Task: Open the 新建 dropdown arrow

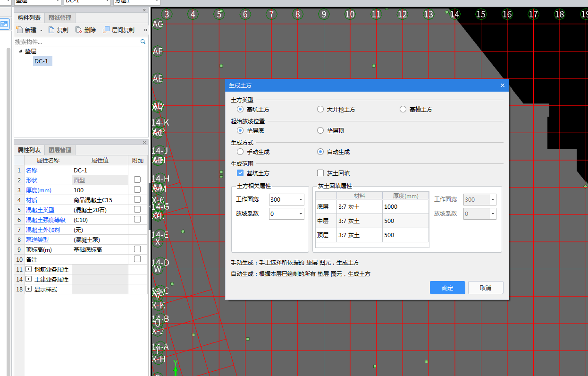Action: (x=41, y=30)
